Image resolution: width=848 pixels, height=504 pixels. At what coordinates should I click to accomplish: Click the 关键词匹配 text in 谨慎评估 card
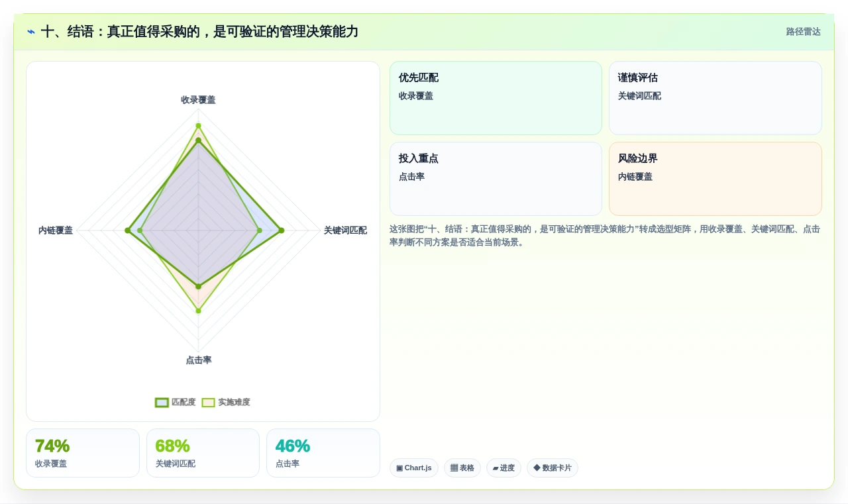(639, 96)
